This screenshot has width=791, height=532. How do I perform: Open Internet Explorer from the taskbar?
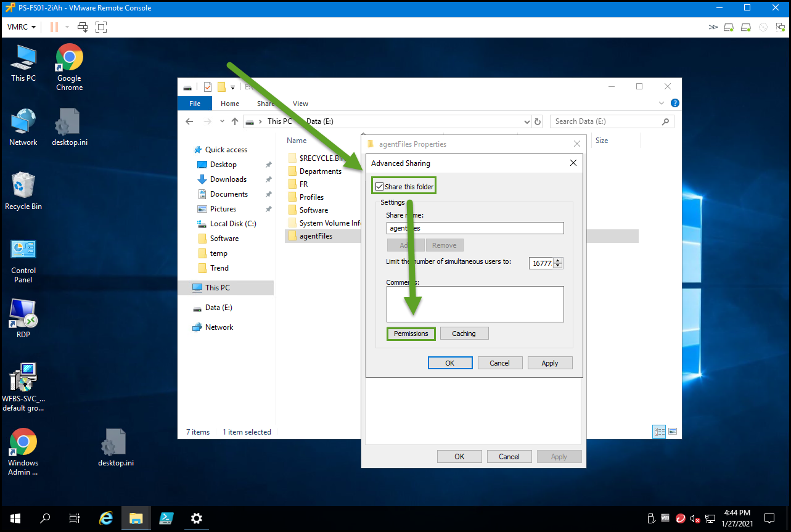(x=106, y=518)
